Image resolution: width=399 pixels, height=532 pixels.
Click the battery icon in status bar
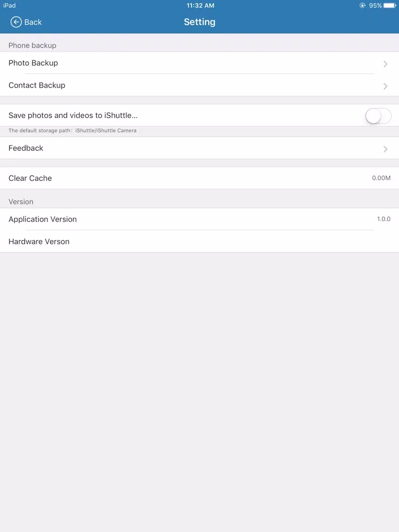(390, 6)
